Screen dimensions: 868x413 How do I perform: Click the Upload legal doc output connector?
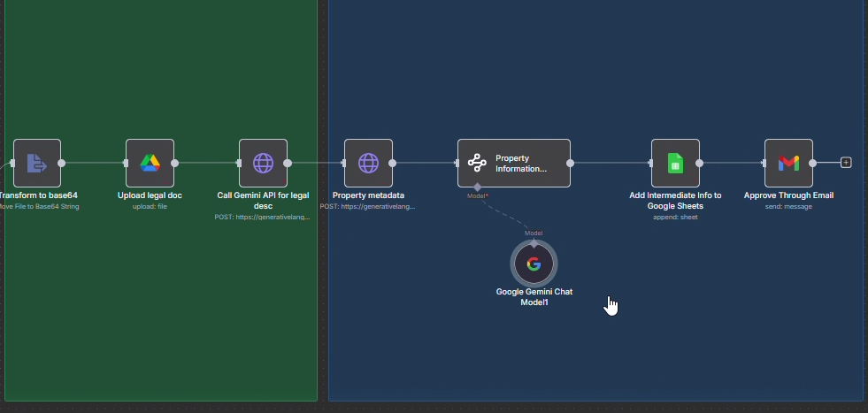175,163
